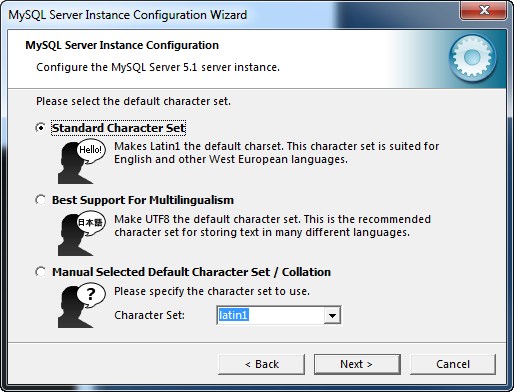The image size is (514, 392).
Task: Click the 'Make UTF8 the default character set' description
Action: click(x=272, y=226)
